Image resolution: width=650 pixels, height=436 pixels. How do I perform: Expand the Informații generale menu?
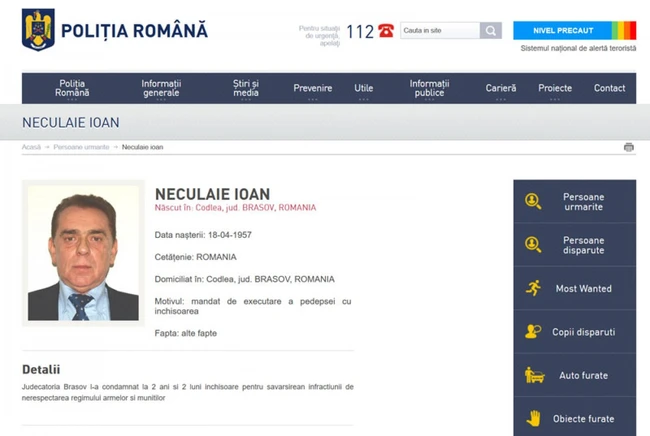160,88
